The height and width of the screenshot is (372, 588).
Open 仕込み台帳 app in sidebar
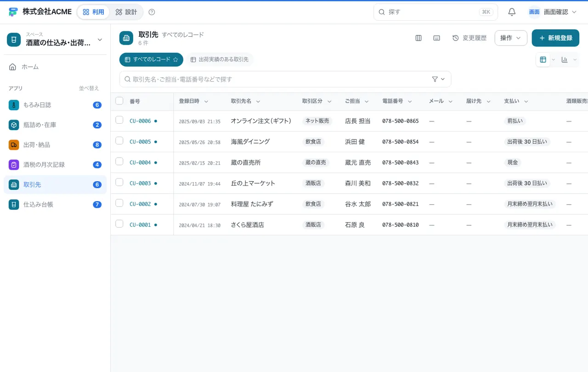click(x=55, y=204)
